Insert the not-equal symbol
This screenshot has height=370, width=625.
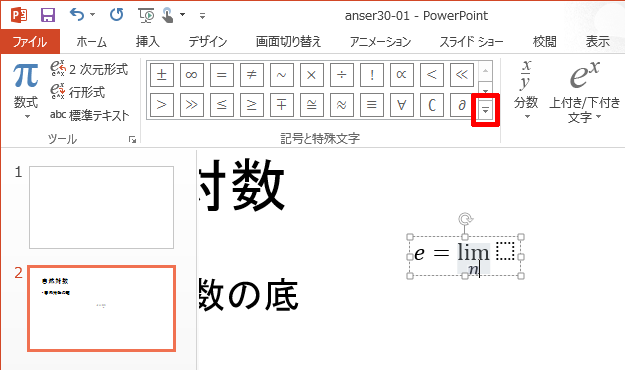252,75
